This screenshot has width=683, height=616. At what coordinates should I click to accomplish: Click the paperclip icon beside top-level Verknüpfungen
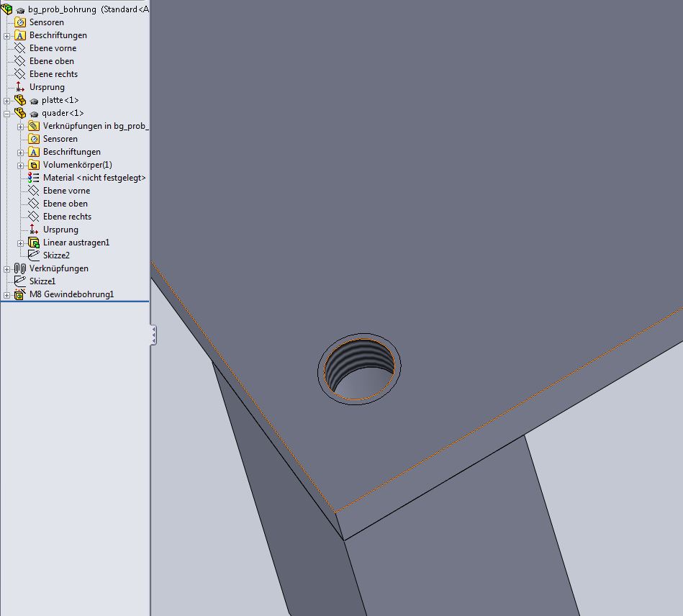pyautogui.click(x=20, y=268)
